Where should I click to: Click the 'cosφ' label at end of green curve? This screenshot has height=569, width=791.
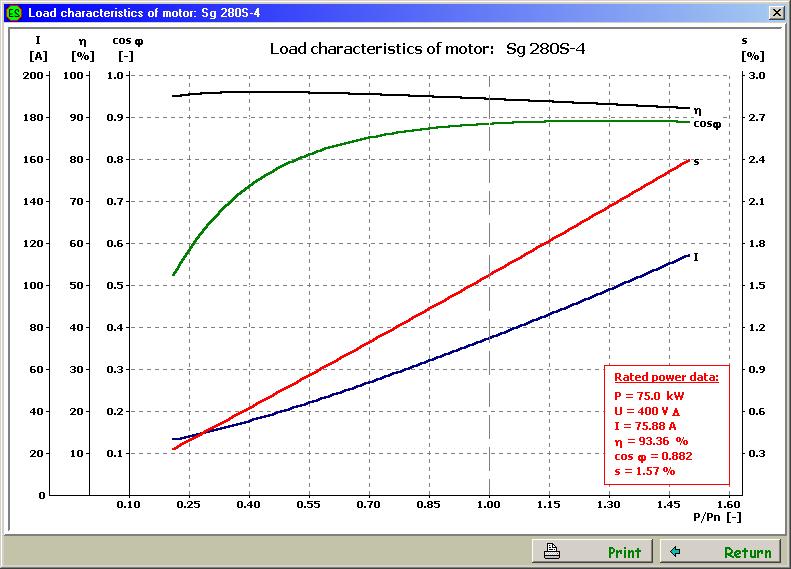(x=707, y=124)
